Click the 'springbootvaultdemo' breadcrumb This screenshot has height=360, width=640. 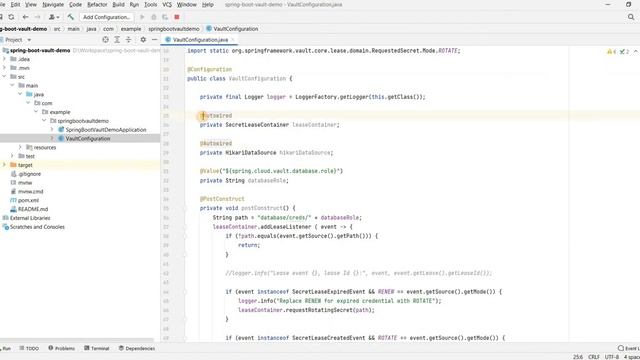(x=174, y=29)
